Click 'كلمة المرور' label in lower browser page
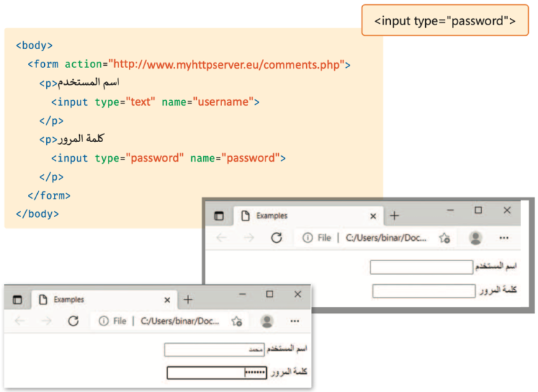Screen dimensions: 538x392 pyautogui.click(x=289, y=372)
